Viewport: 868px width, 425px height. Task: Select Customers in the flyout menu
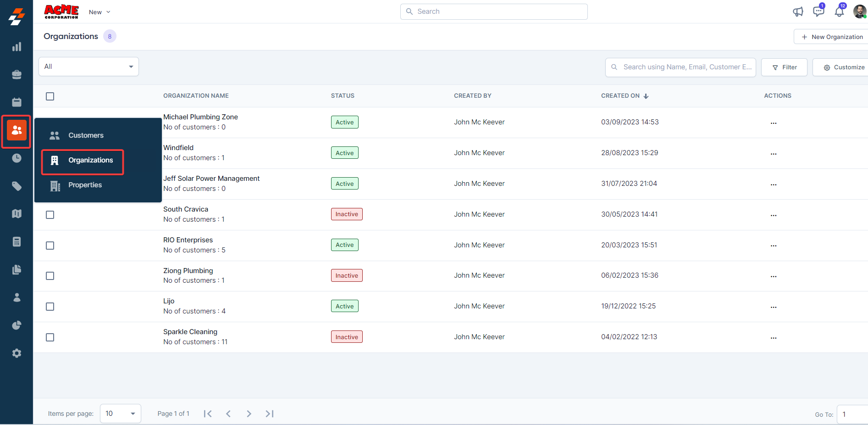[x=86, y=135]
